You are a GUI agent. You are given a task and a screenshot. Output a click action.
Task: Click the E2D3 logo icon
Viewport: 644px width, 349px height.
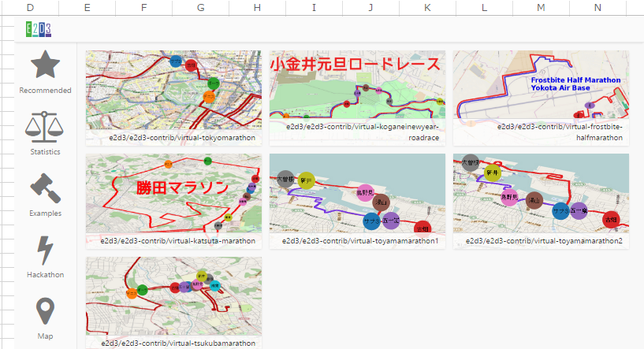(x=38, y=30)
